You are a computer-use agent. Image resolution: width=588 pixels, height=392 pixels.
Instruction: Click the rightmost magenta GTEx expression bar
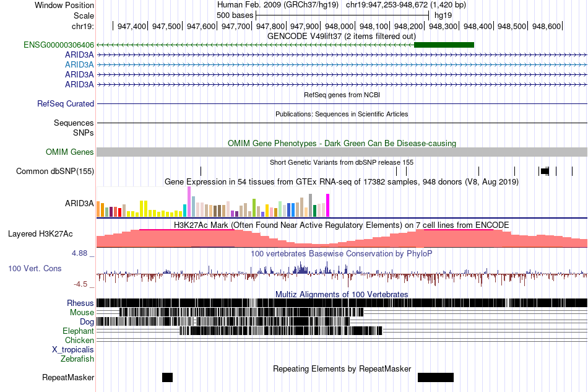[x=328, y=205]
